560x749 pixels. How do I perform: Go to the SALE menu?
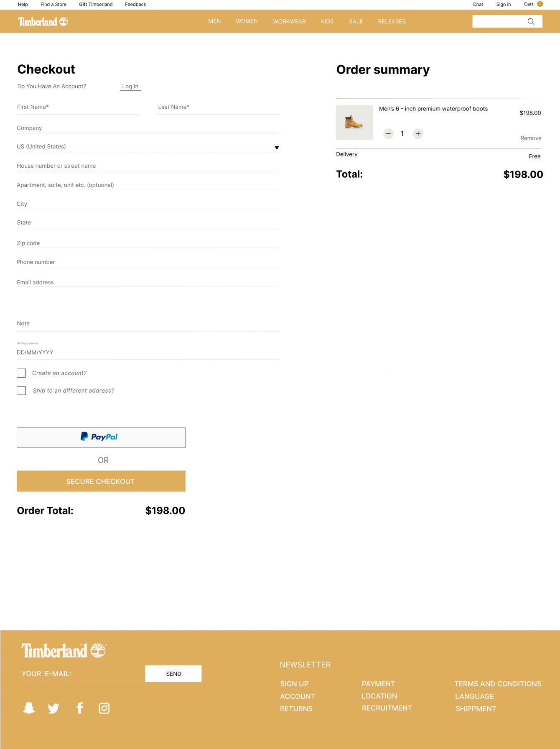click(356, 22)
